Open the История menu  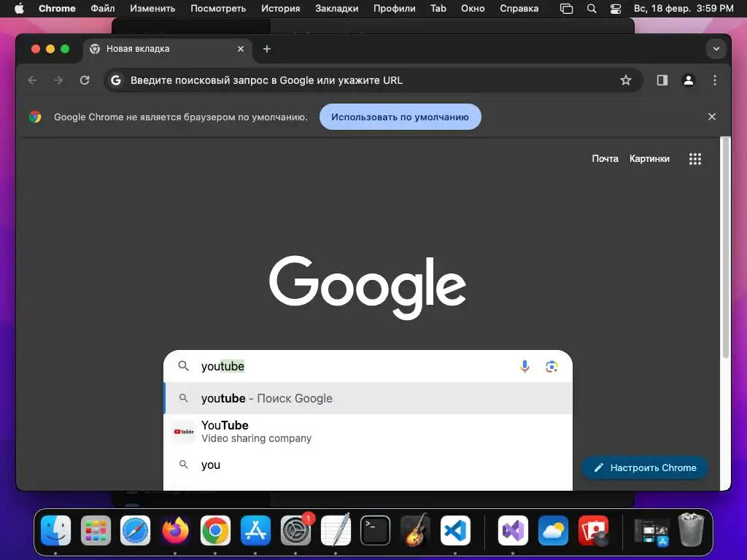281,9
